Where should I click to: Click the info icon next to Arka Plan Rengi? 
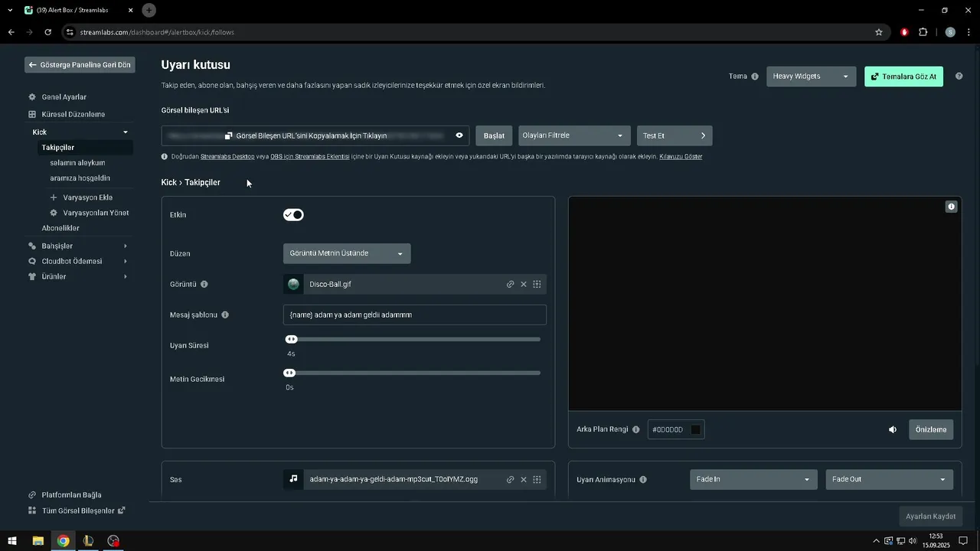tap(636, 429)
